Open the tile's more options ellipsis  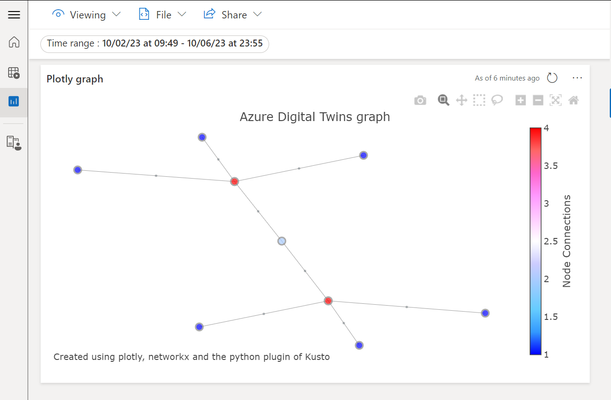click(577, 78)
